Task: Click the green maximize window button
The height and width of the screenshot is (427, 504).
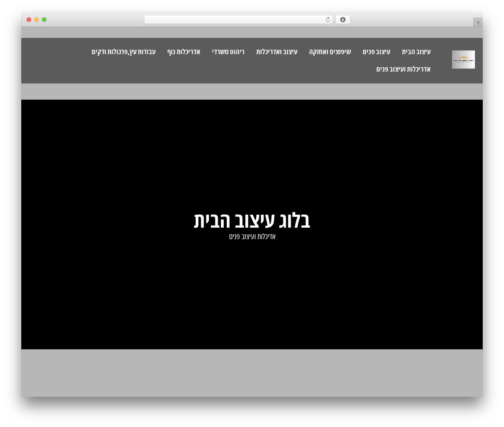Action: [44, 20]
